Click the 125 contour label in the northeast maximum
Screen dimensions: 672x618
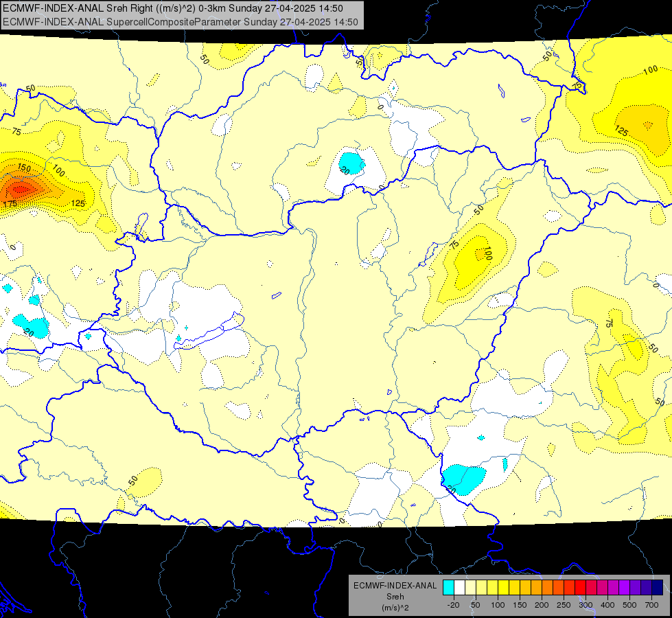(621, 130)
